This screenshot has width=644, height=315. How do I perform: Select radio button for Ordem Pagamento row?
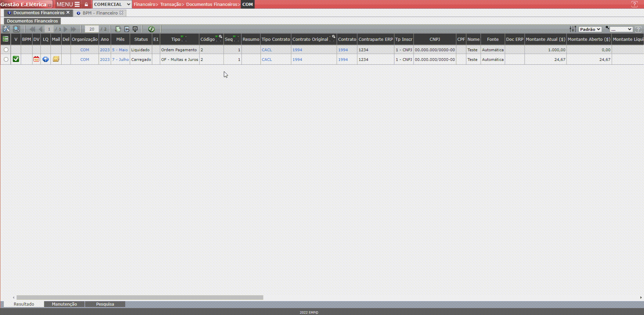[x=6, y=50]
